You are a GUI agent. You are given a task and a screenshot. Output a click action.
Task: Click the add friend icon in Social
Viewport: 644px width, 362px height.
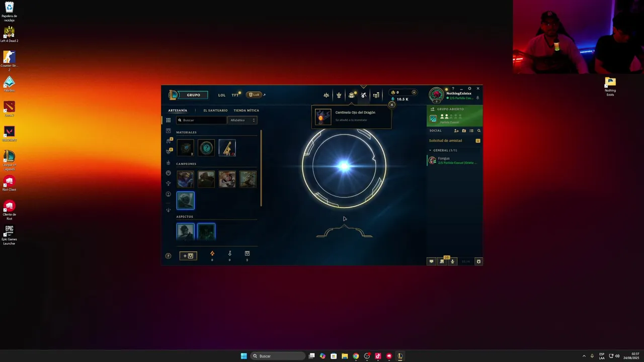pos(456,131)
